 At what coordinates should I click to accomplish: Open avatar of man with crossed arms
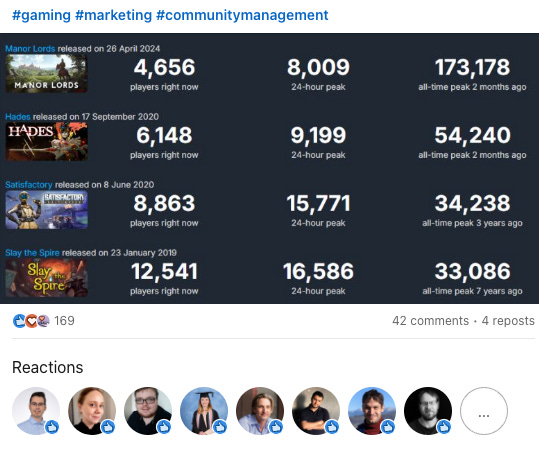pyautogui.click(x=316, y=411)
